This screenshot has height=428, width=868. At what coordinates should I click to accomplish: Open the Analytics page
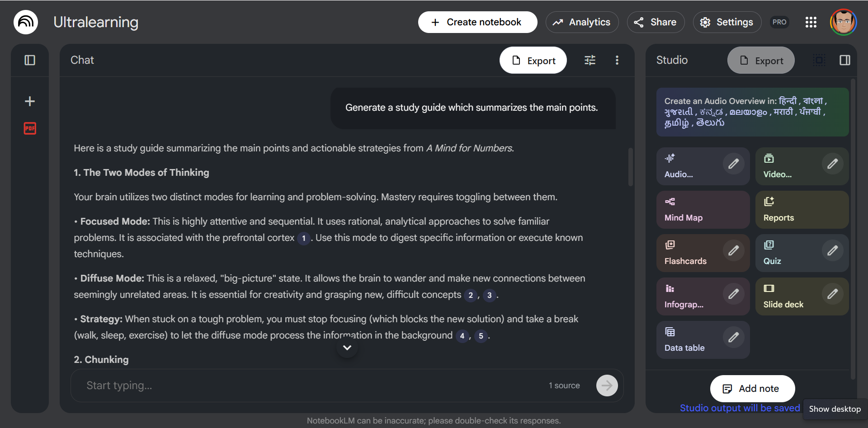(582, 22)
